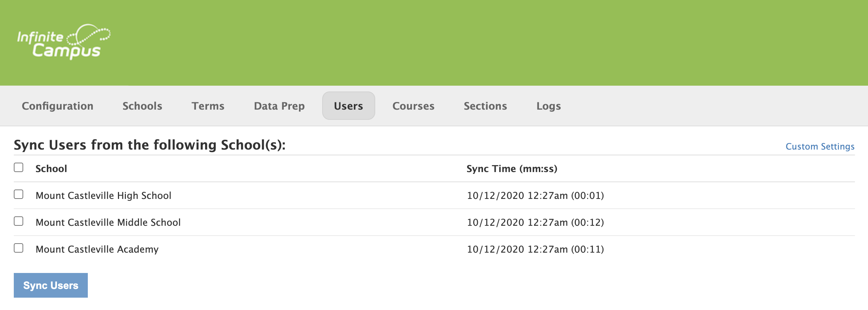This screenshot has width=868, height=310.
Task: Open the Configuration tab
Action: [58, 106]
